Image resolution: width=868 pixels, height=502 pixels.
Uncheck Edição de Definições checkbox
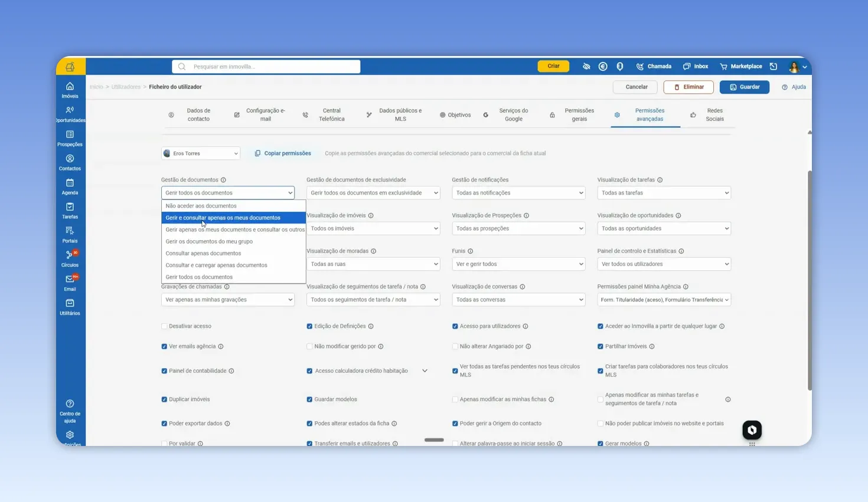pyautogui.click(x=309, y=326)
